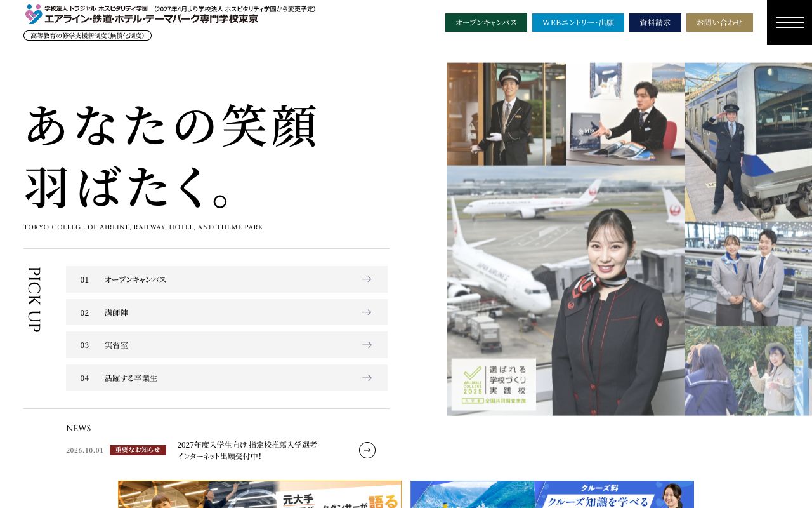
Task: Click the あなたの笑顔 羽ばたく headline
Action: point(171,156)
